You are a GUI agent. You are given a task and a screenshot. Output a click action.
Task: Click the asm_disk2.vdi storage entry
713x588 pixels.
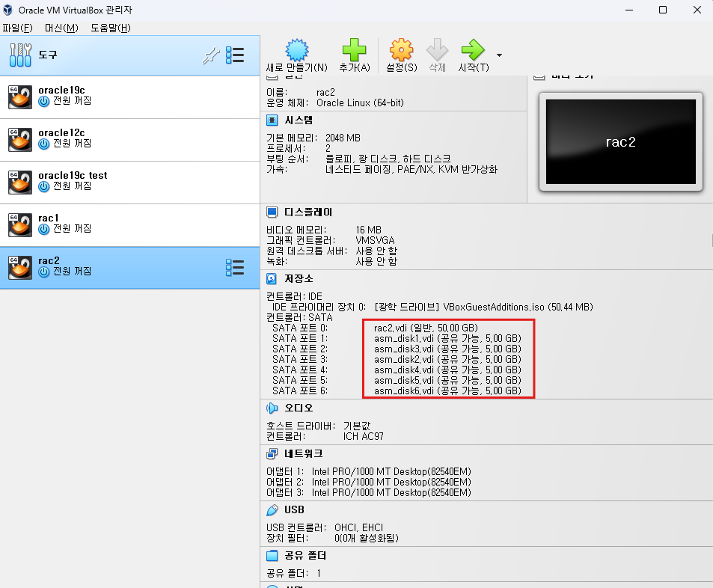coord(447,359)
